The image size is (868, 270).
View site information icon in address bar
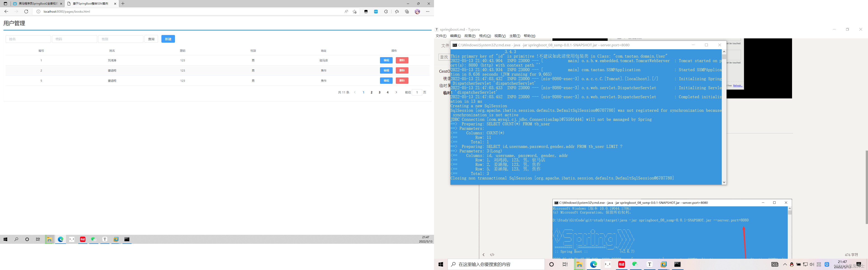(38, 12)
